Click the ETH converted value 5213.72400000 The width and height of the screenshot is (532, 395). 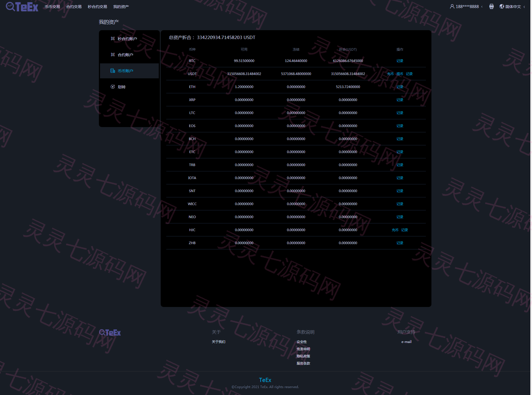[x=348, y=87]
